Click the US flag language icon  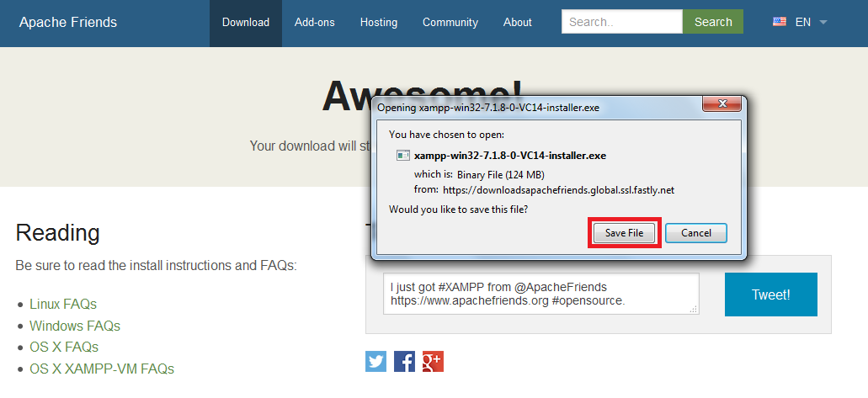click(x=780, y=22)
